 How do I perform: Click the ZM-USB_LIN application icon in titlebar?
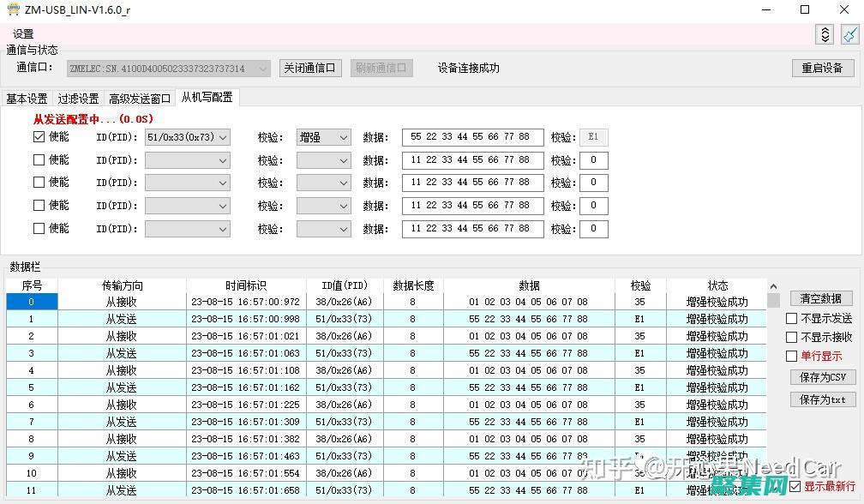[12, 9]
